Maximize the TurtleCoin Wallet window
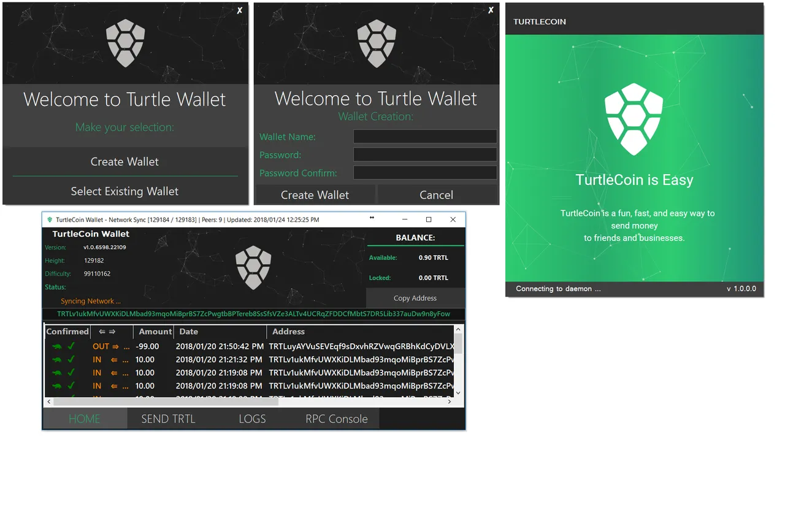785x532 pixels. tap(429, 219)
